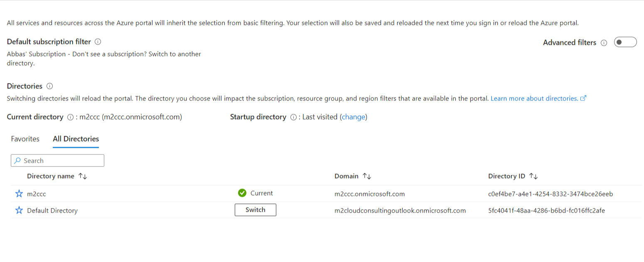
Task: Favorite the m2ccc directory star
Action: (x=19, y=193)
